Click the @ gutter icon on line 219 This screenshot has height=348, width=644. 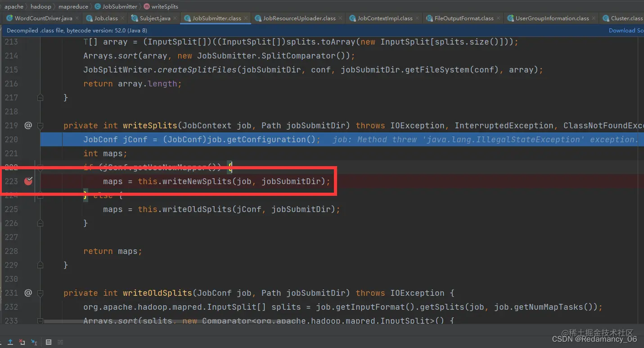(28, 126)
